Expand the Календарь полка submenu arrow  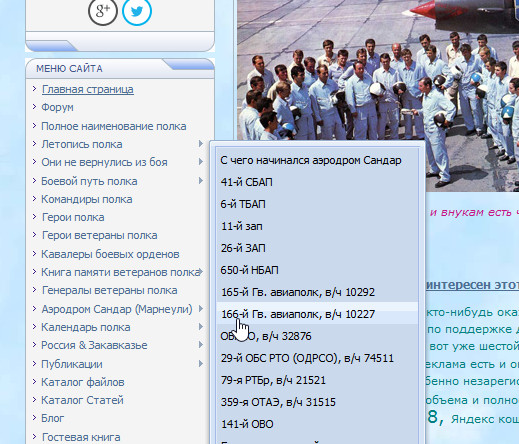(x=201, y=327)
